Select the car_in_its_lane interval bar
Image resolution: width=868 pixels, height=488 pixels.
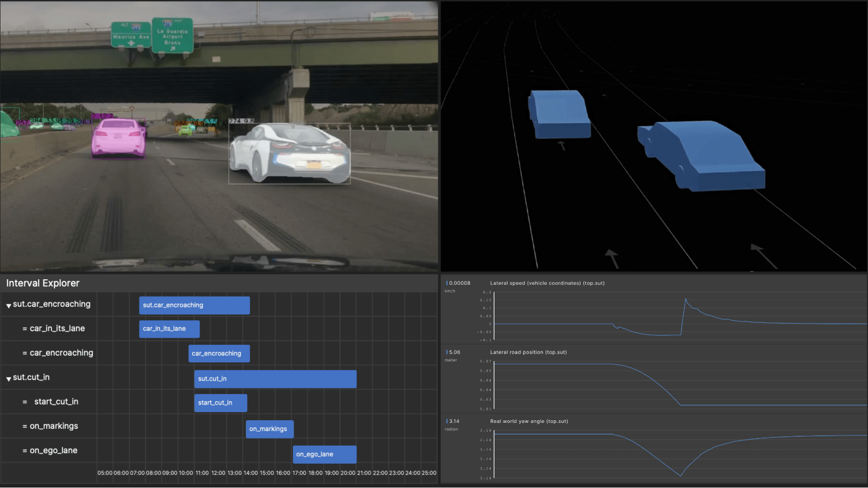tap(169, 329)
